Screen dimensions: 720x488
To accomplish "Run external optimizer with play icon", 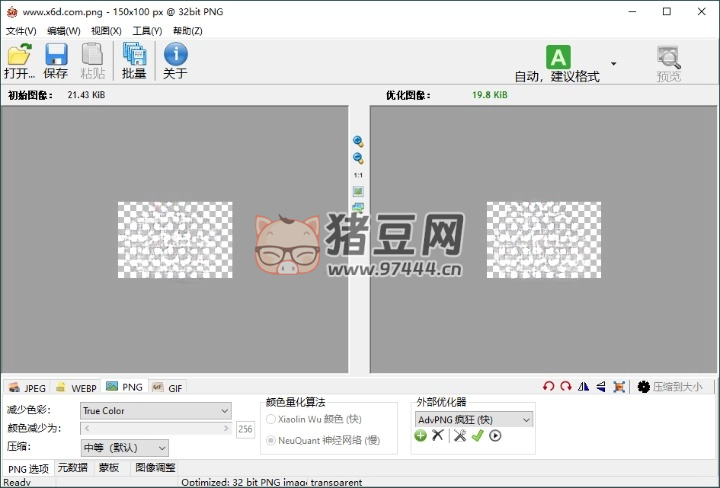I will pos(495,436).
